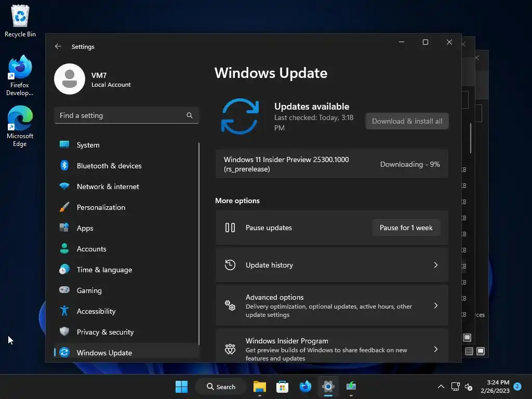
Task: Click the muted volume tray icon
Action: [469, 387]
